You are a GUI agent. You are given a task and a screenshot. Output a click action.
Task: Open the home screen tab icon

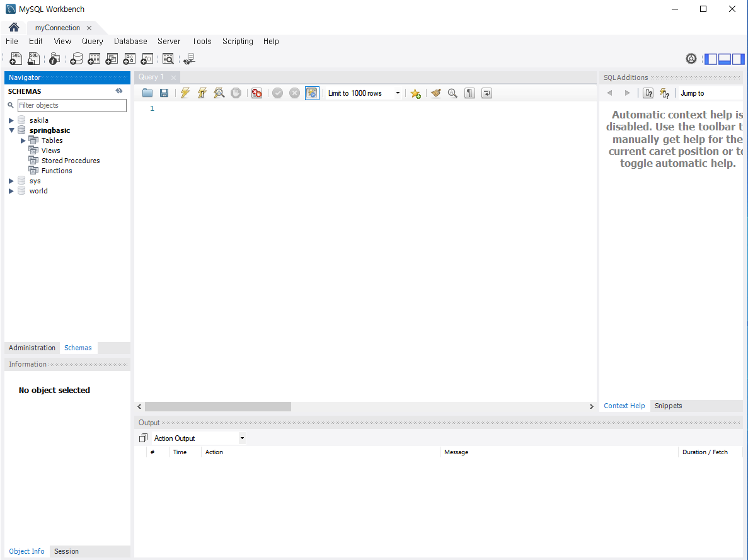tap(13, 27)
